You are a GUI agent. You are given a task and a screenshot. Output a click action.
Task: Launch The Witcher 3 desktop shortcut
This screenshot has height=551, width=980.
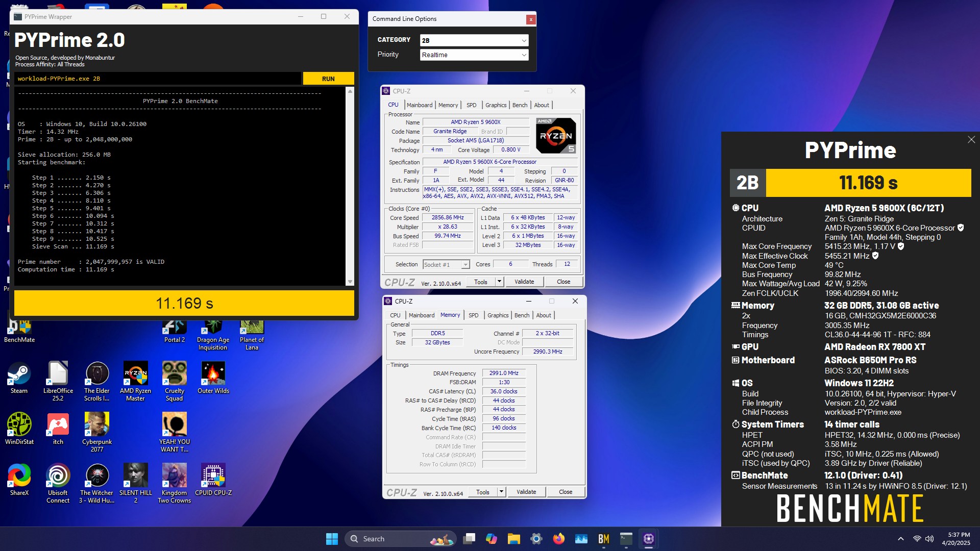click(97, 483)
